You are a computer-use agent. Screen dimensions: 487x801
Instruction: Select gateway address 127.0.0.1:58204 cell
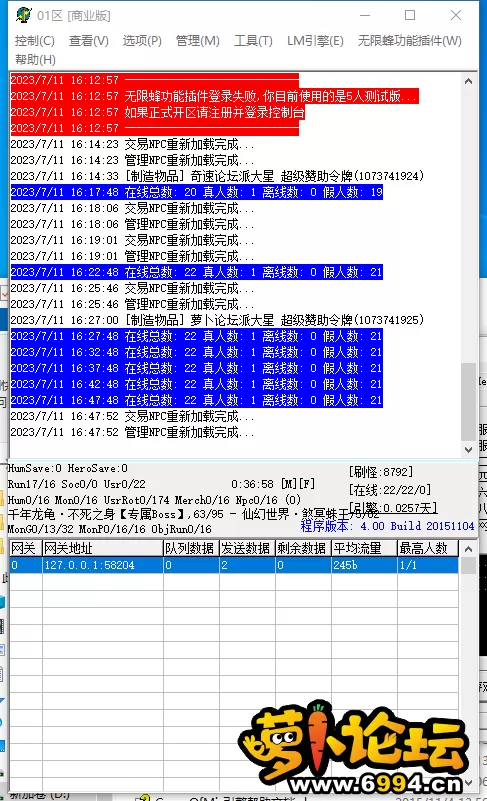[102, 565]
